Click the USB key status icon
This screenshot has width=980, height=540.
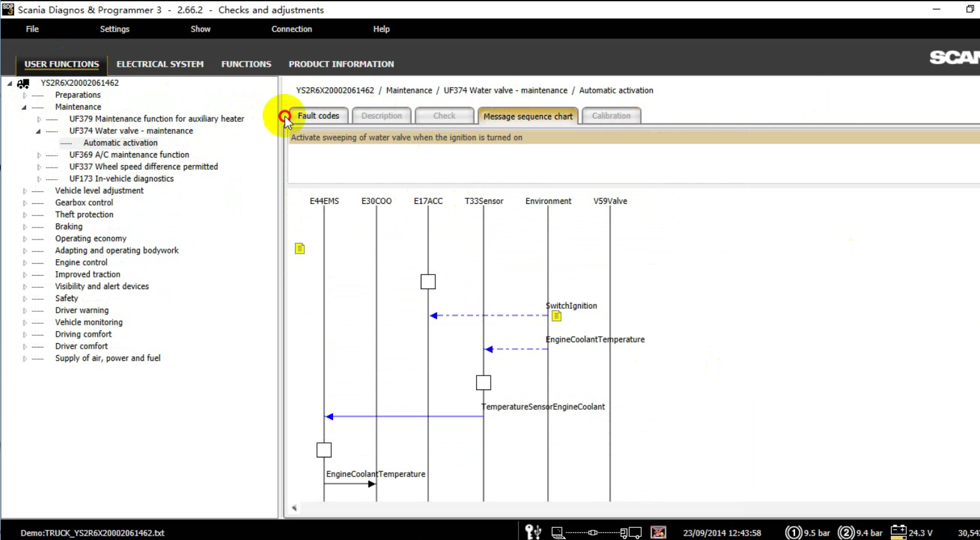point(533,532)
